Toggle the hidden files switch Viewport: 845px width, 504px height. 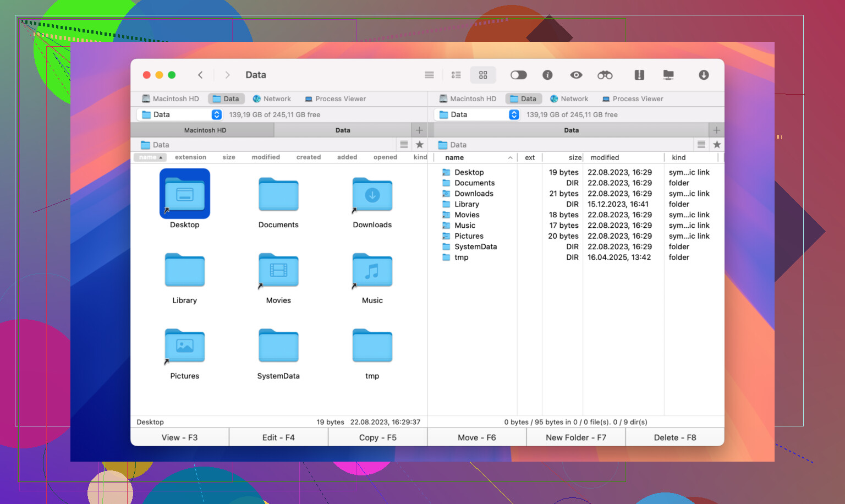(x=518, y=75)
